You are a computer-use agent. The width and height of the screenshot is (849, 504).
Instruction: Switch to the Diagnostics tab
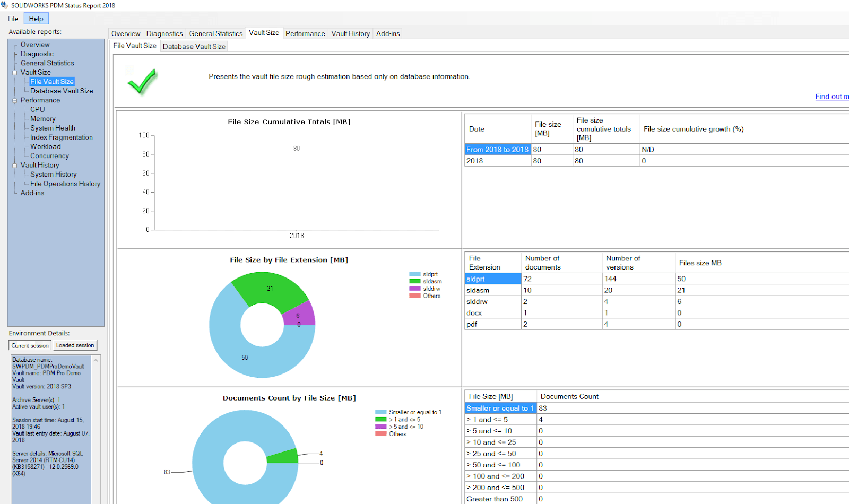(x=164, y=33)
